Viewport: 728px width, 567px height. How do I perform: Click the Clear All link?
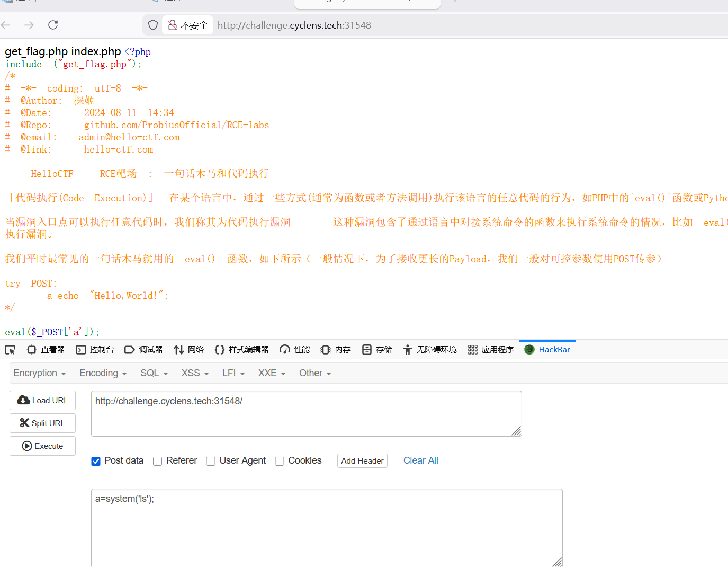coord(421,460)
